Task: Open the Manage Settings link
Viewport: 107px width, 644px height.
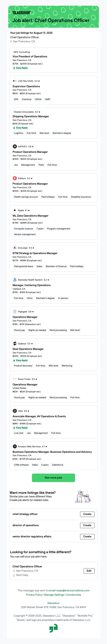Action: [54, 595]
